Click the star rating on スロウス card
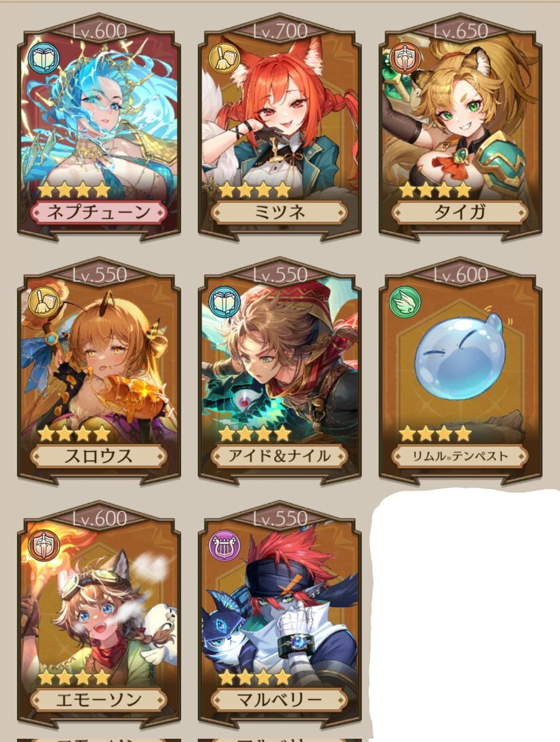The width and height of the screenshot is (560, 742). [74, 433]
